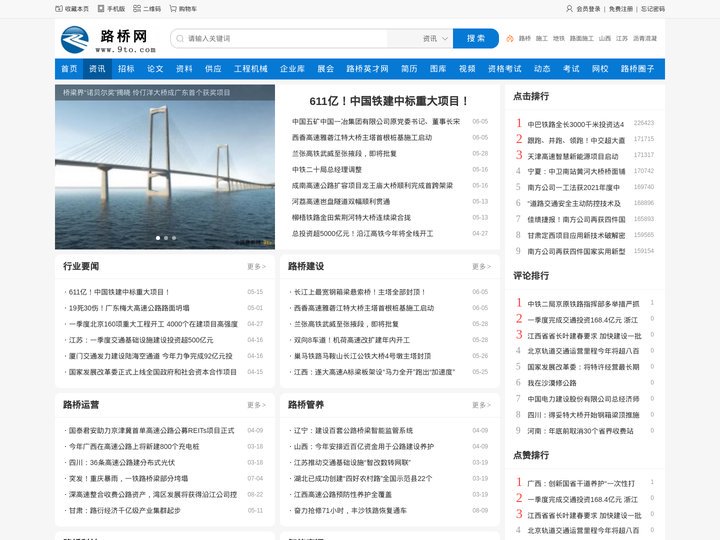
Task: Open 评论排行 item 中铁二局京原铁路指挥部
Action: [583, 304]
